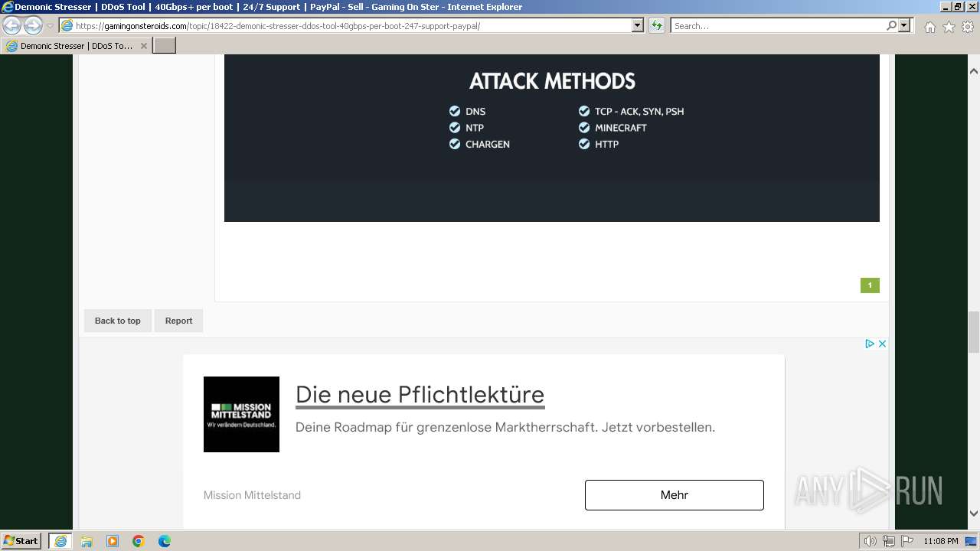Screen dimensions: 980x551
Task: Click the green Refresh page icon
Action: (657, 26)
